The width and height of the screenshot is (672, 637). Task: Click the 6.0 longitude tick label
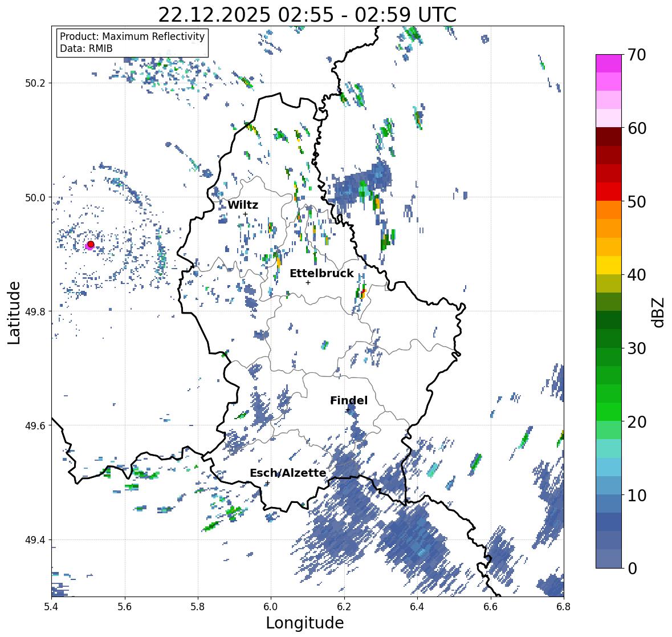[x=271, y=607]
